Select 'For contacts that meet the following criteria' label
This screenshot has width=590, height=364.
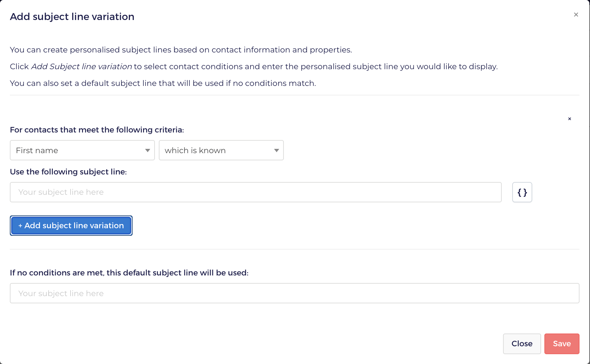[97, 130]
